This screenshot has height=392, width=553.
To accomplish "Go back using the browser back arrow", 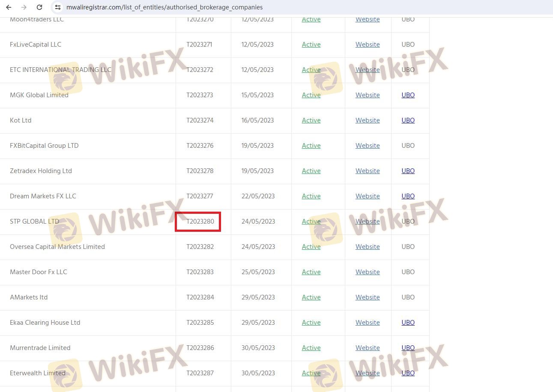I will pyautogui.click(x=9, y=7).
